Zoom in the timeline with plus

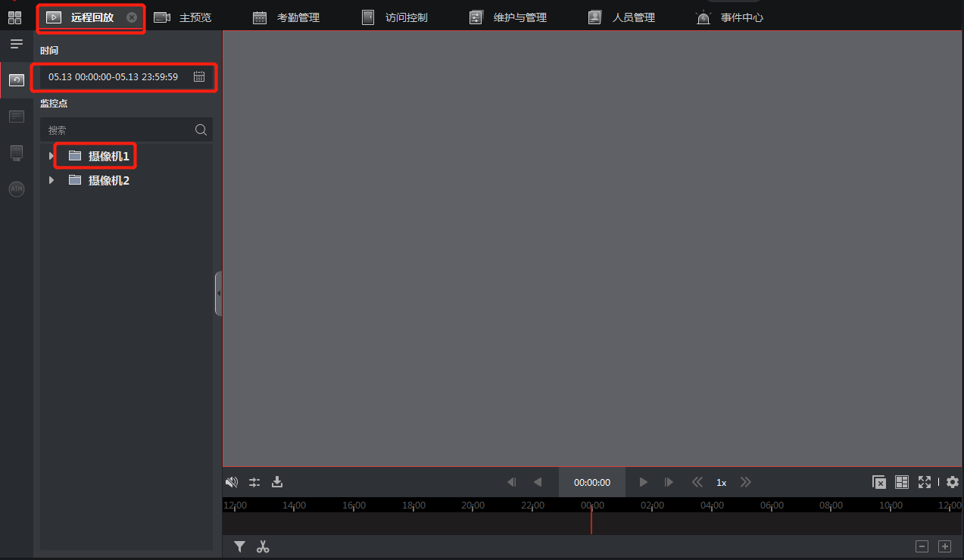944,546
